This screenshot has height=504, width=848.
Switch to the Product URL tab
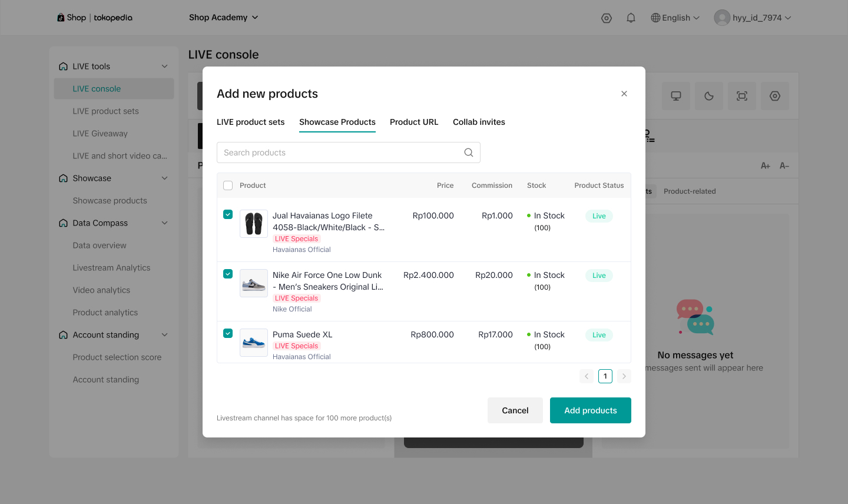click(414, 122)
